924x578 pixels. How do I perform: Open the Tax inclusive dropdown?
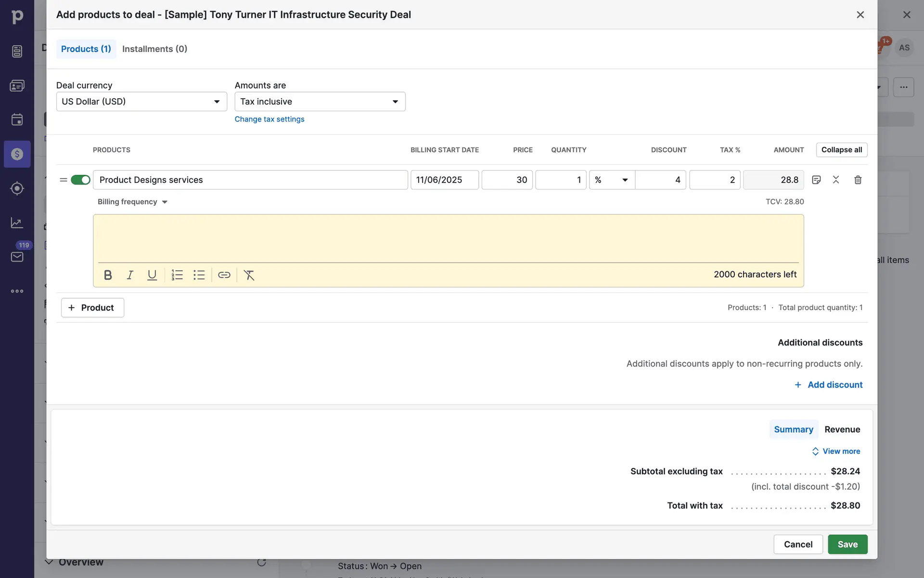(320, 102)
